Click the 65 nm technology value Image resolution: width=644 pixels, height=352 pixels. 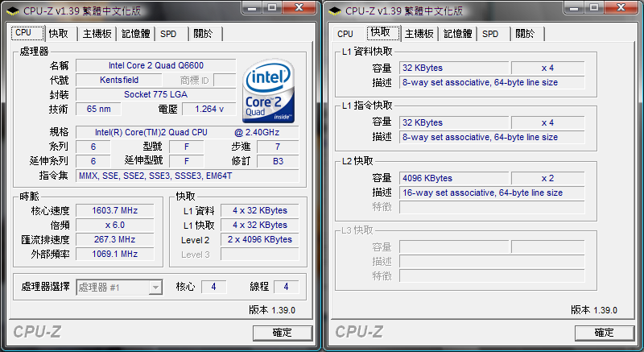(98, 109)
